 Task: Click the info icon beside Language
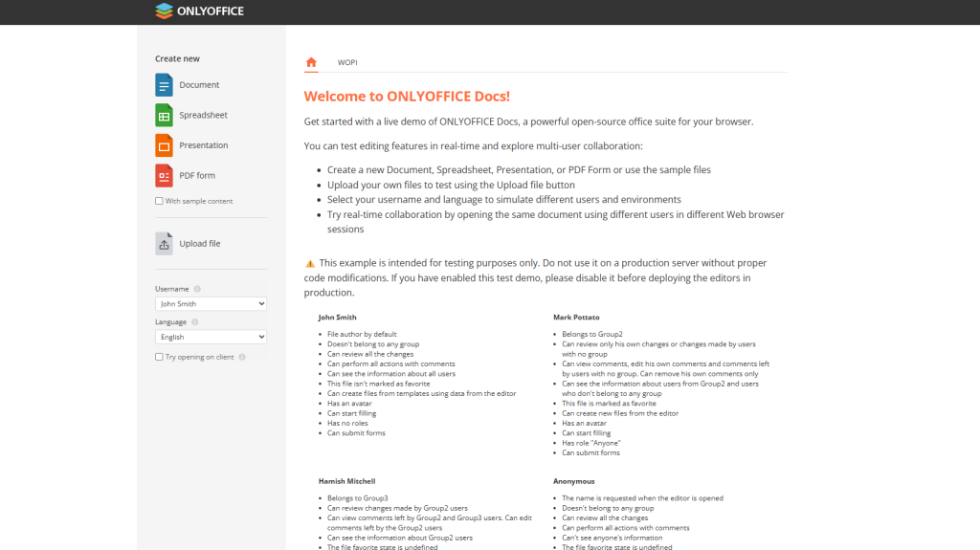[x=195, y=322]
